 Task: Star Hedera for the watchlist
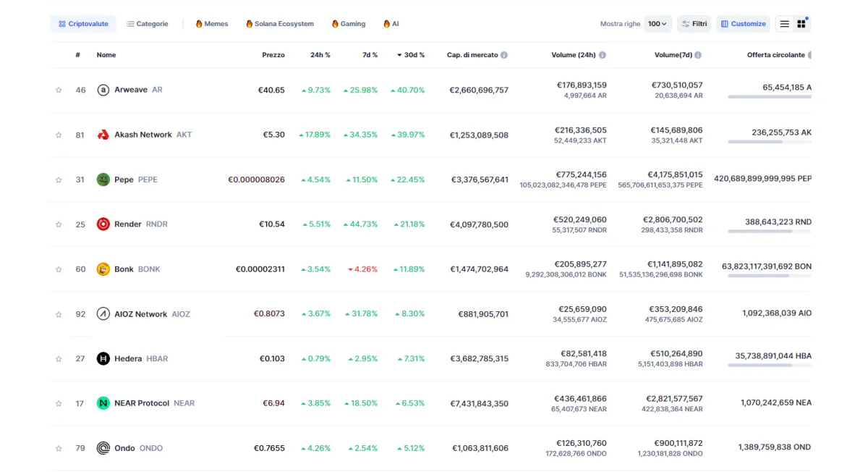click(x=59, y=359)
